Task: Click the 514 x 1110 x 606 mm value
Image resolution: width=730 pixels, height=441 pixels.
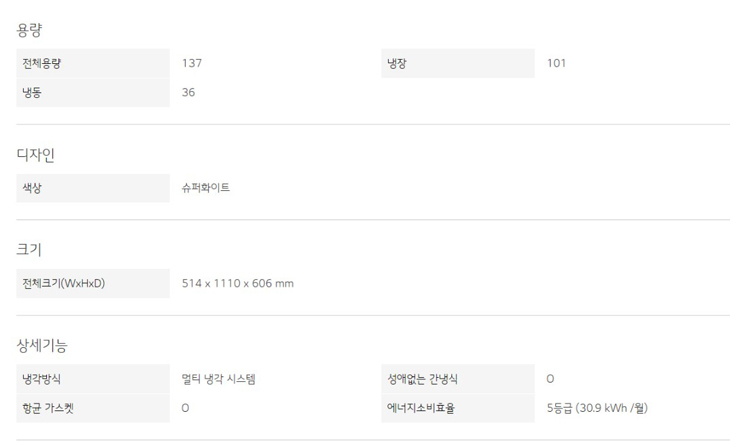Action: click(x=238, y=283)
